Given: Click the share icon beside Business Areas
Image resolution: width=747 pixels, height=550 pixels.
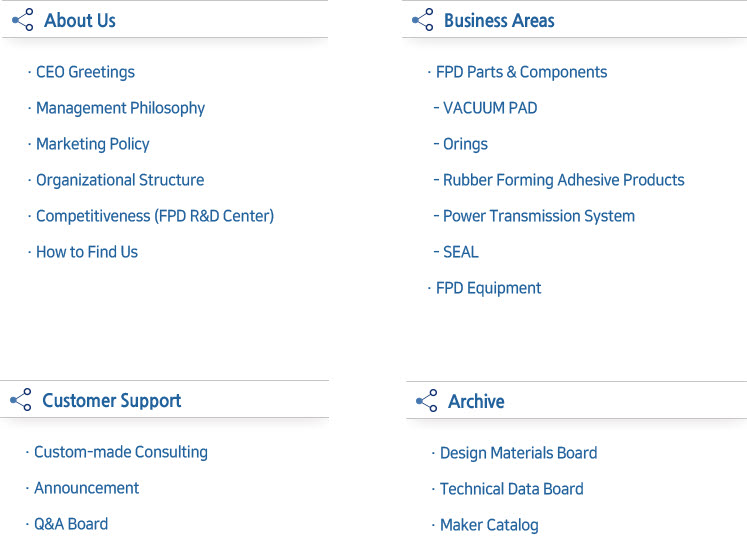Looking at the screenshot, I should [423, 20].
